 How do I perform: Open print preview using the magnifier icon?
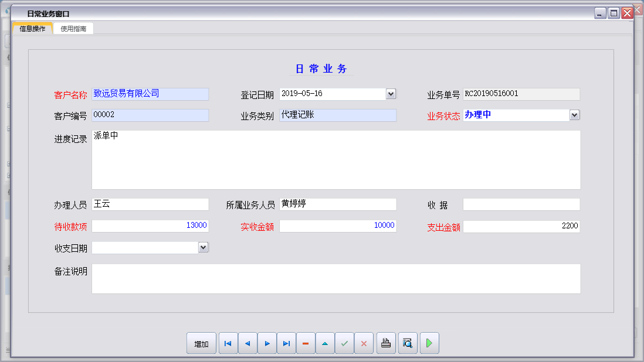tap(407, 343)
